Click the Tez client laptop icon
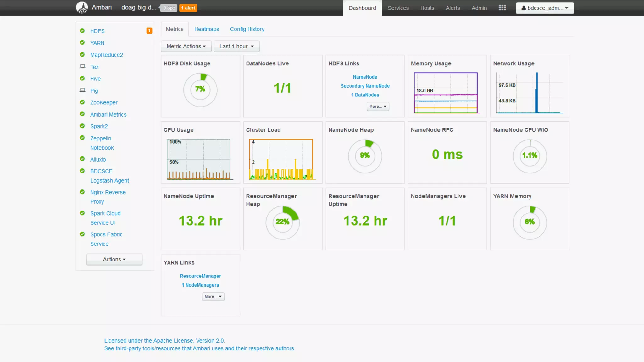The height and width of the screenshot is (362, 644). click(x=82, y=67)
